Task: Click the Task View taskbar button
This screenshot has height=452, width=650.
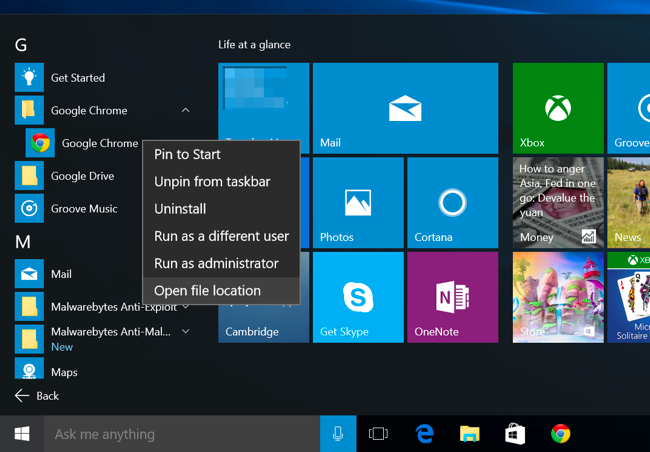Action: pyautogui.click(x=378, y=434)
